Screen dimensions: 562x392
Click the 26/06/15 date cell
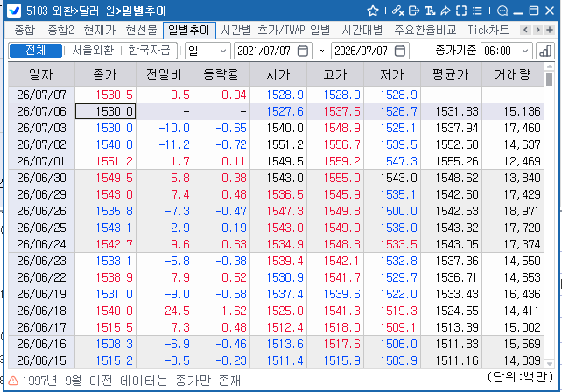point(41,360)
